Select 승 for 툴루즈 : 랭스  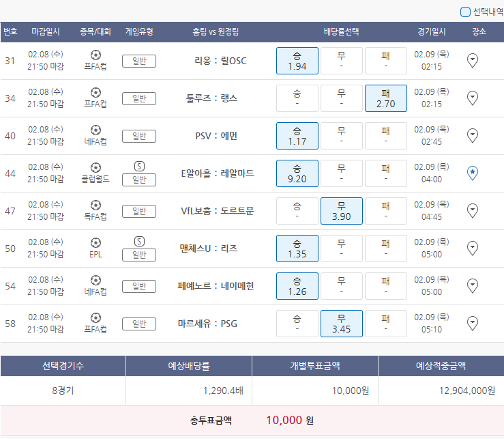tap(297, 98)
